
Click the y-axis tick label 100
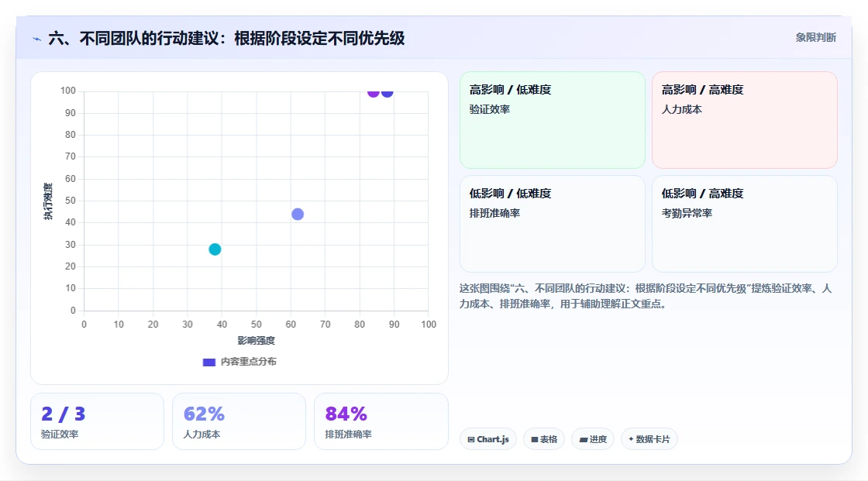(x=68, y=91)
